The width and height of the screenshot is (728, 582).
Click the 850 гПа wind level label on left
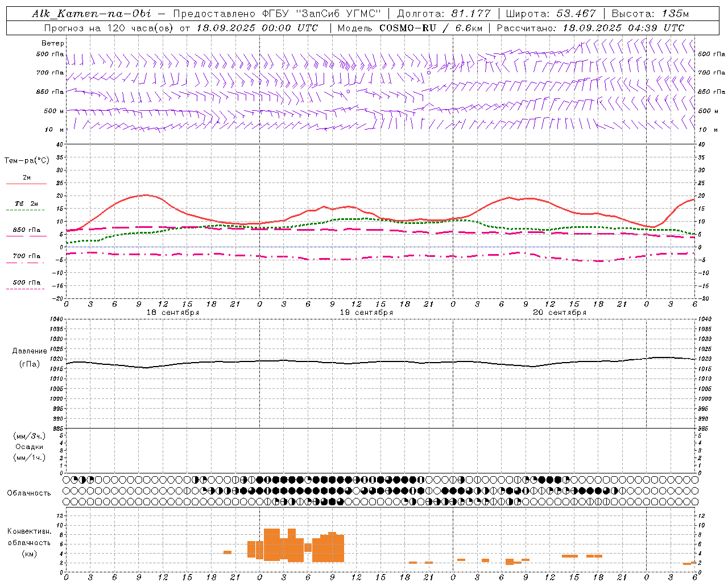pyautogui.click(x=50, y=92)
